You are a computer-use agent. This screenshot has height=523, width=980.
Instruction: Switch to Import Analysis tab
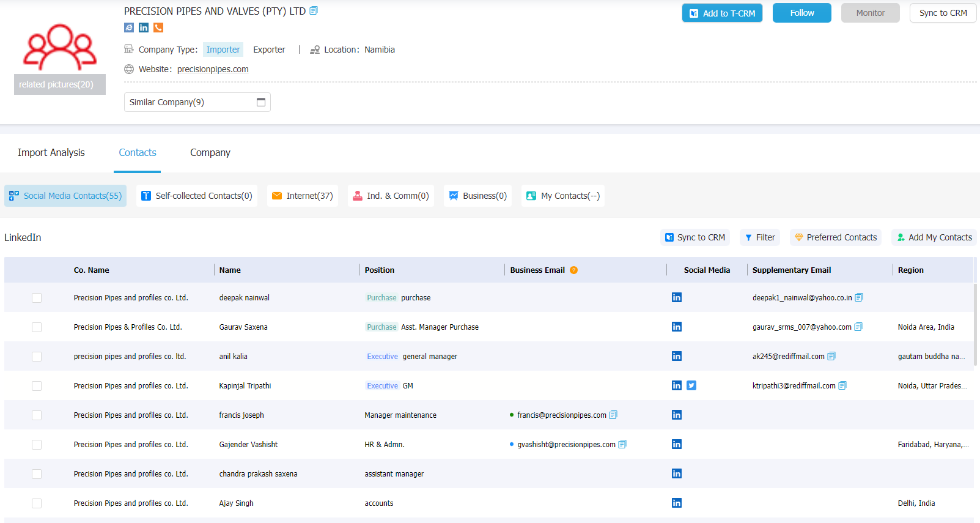51,152
